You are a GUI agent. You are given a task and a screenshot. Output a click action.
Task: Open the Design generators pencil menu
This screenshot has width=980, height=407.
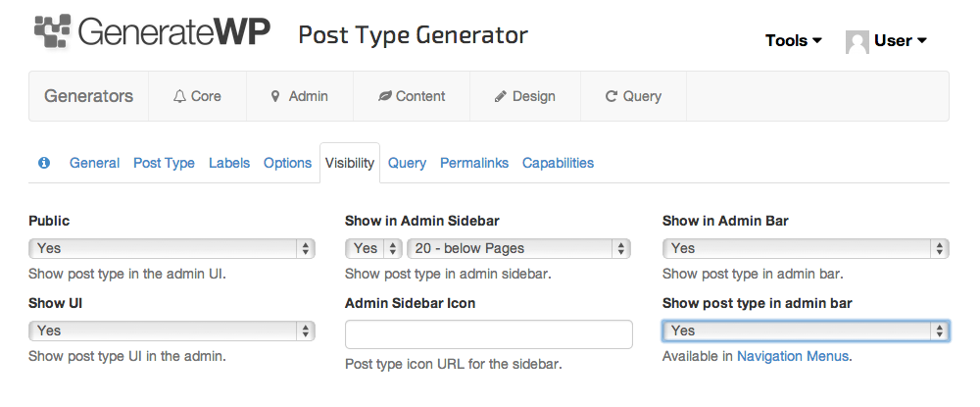524,96
